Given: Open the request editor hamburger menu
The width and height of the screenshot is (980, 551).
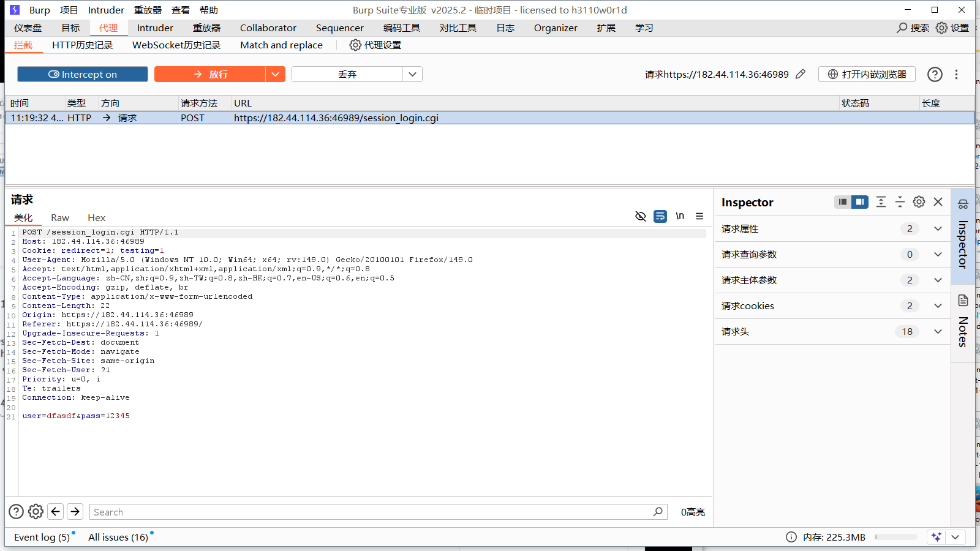Looking at the screenshot, I should coord(699,216).
